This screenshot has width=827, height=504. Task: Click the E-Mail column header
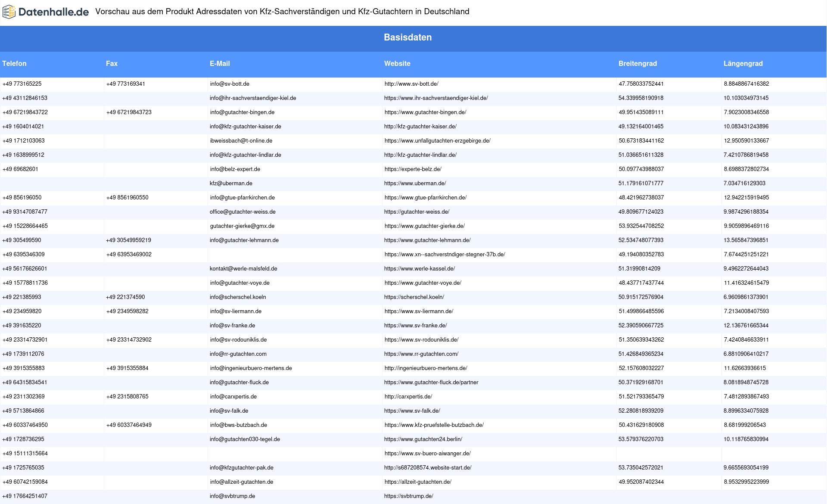220,63
